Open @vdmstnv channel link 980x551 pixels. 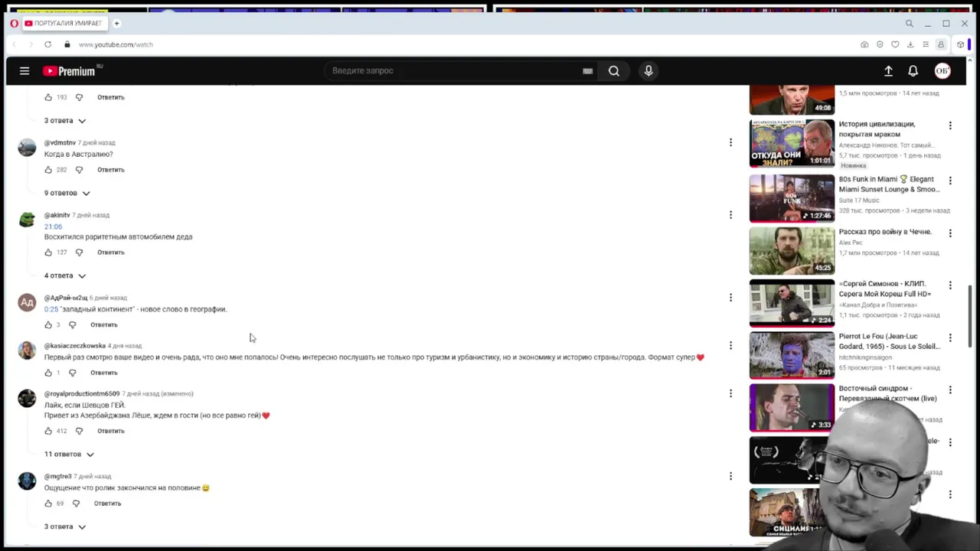click(x=60, y=143)
